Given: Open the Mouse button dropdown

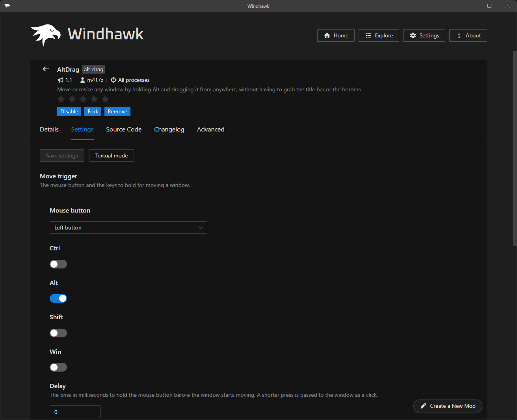Looking at the screenshot, I should [x=128, y=228].
